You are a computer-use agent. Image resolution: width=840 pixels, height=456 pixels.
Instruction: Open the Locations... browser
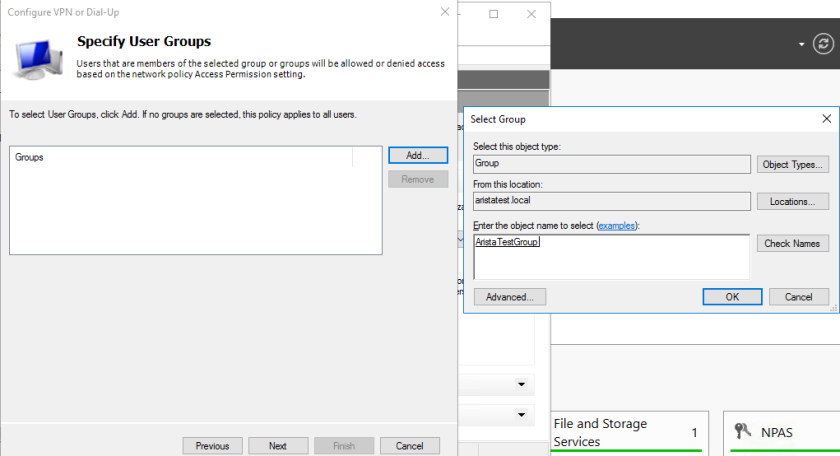point(793,201)
